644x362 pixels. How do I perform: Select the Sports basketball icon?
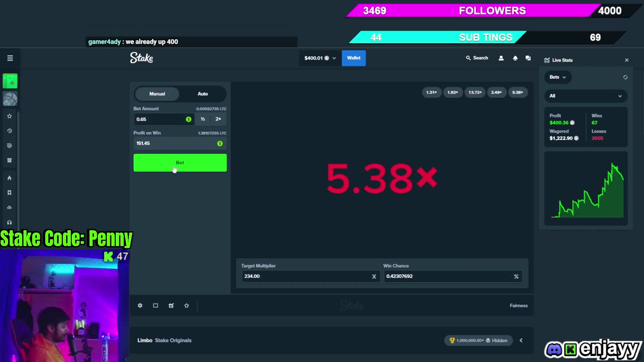(10, 99)
